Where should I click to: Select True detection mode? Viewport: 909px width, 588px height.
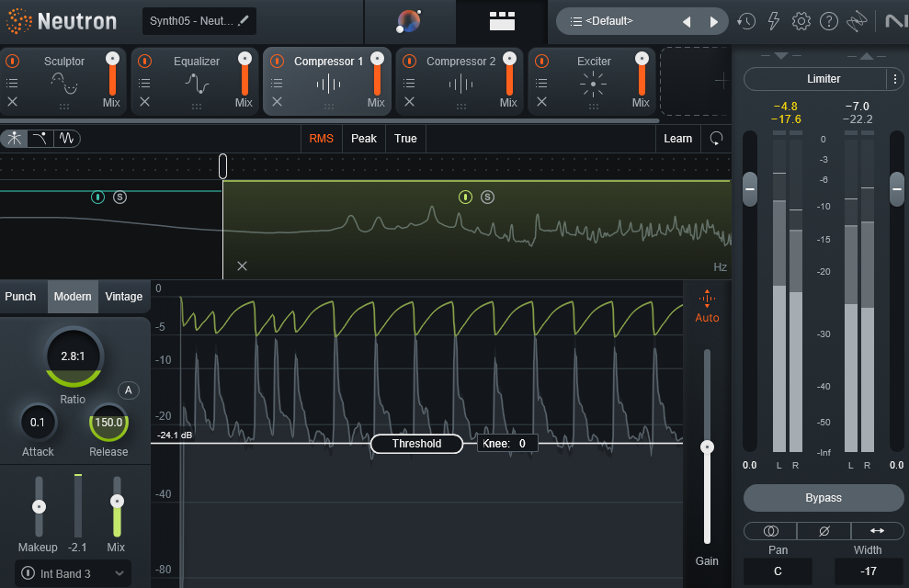click(405, 139)
